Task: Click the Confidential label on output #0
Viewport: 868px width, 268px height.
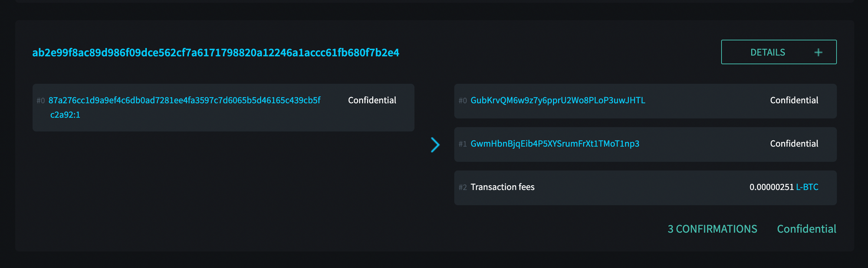Action: point(794,100)
